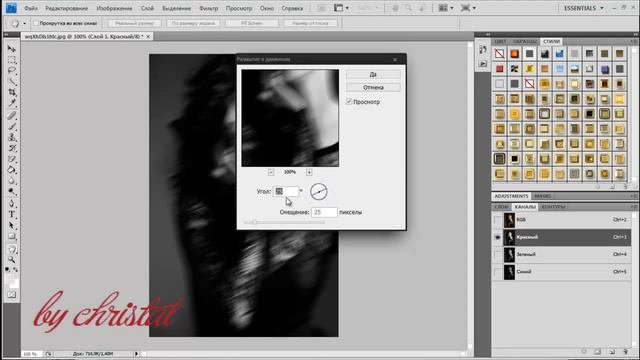Image resolution: width=640 pixels, height=360 pixels.
Task: Open the Выделение menu
Action: click(x=176, y=8)
